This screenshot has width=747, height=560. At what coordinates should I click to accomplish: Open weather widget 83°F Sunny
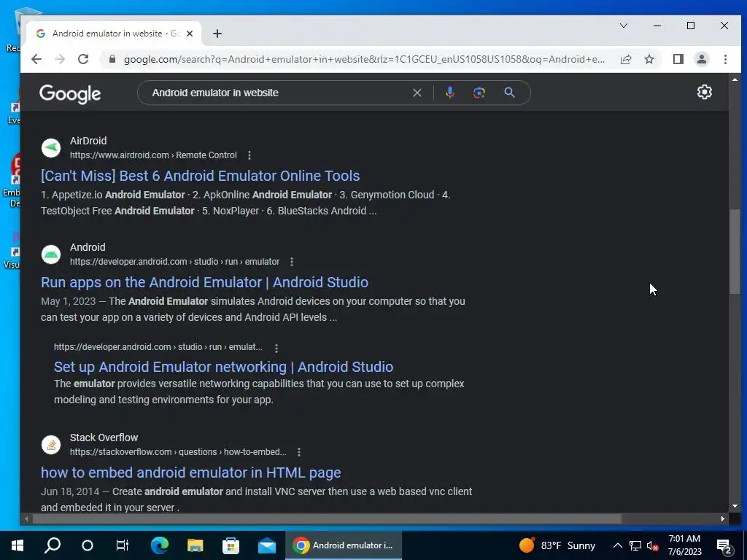tap(557, 545)
